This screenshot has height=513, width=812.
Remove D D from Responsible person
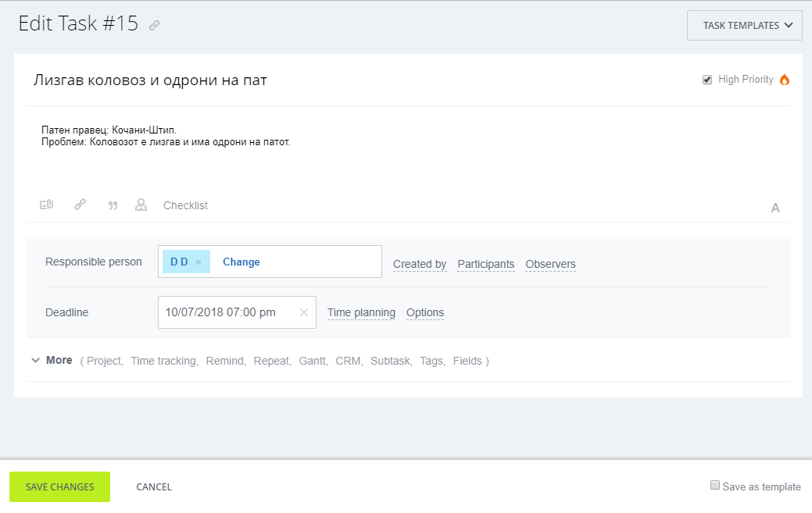(199, 262)
